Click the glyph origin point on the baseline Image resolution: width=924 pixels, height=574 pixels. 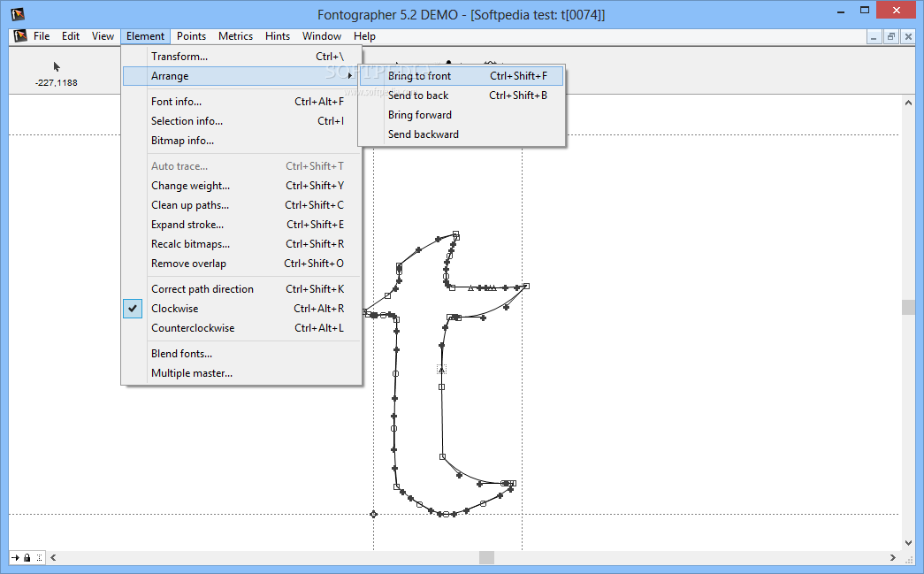pos(373,515)
